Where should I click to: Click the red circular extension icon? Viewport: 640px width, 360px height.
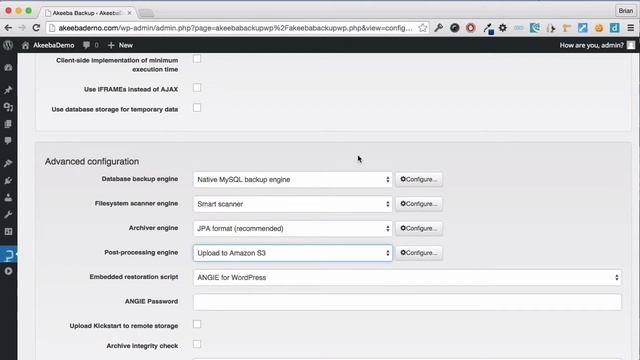point(471,28)
